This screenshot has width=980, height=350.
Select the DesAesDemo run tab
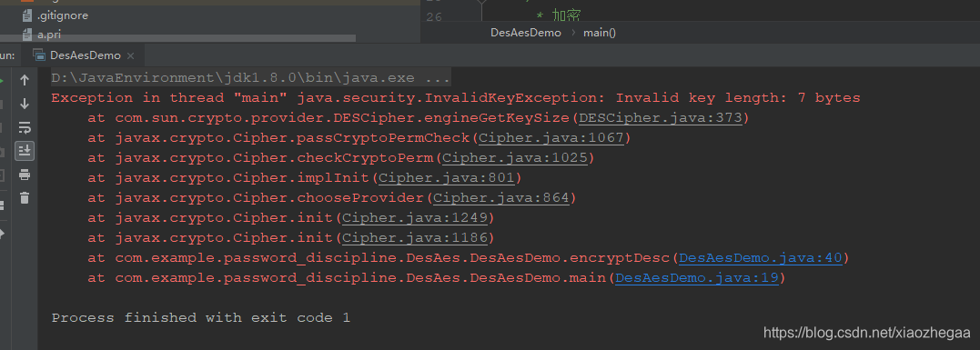coord(84,55)
